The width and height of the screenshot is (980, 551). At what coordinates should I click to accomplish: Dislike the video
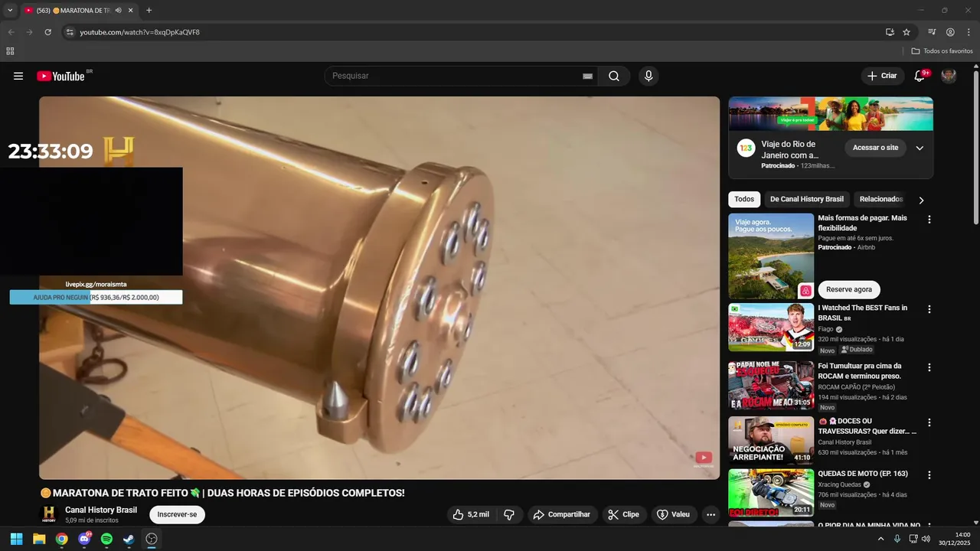point(509,514)
